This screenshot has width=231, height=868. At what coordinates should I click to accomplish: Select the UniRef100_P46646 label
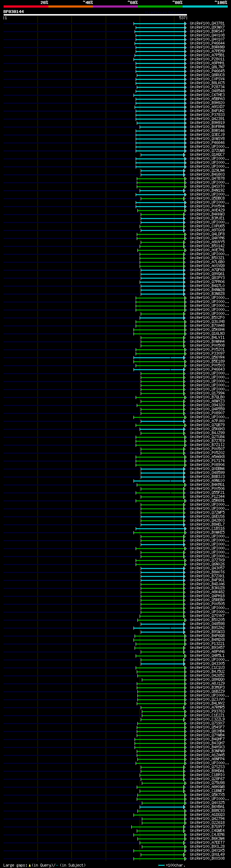pos(207,143)
